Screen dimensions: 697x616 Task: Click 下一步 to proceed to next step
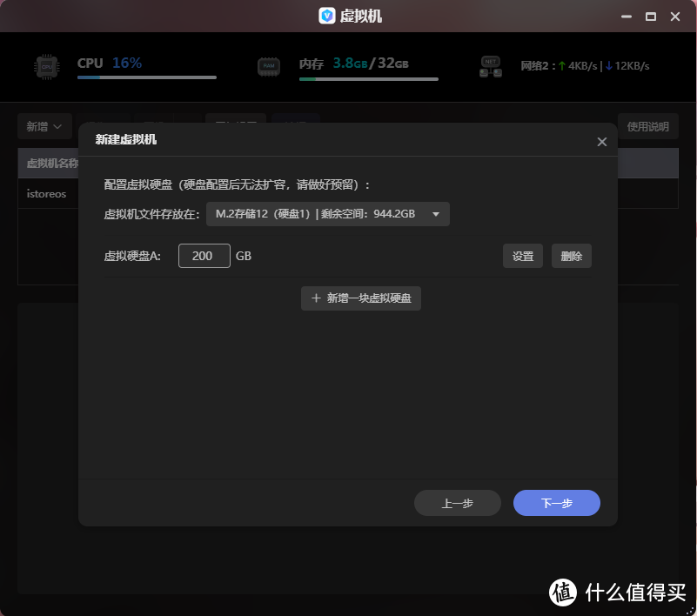coord(556,503)
